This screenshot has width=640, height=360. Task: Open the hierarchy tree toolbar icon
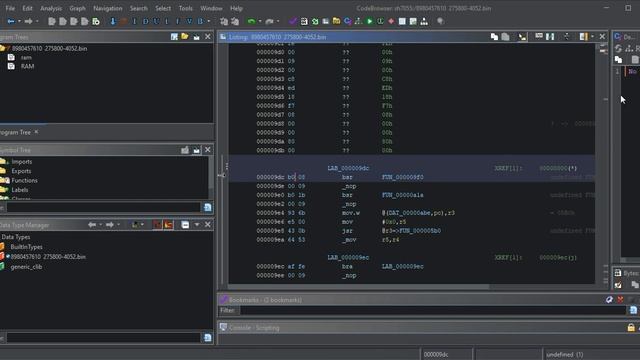tap(424, 21)
